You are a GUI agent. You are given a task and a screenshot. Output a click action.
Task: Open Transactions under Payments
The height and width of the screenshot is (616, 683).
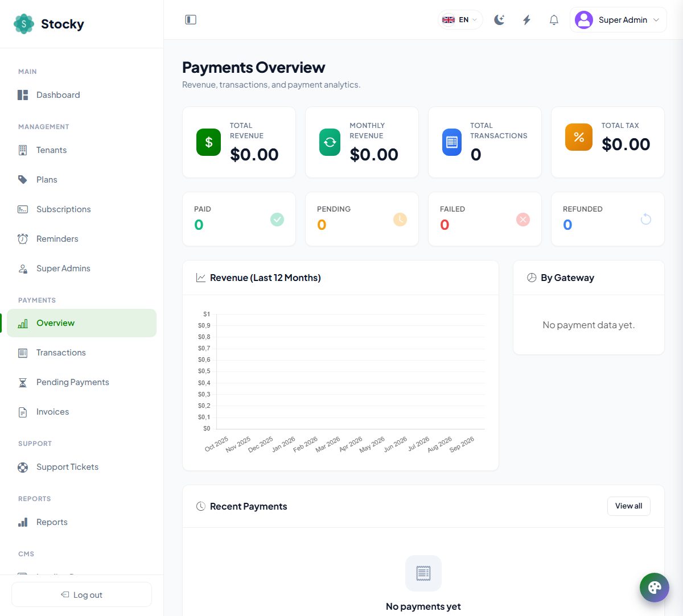tap(81, 353)
